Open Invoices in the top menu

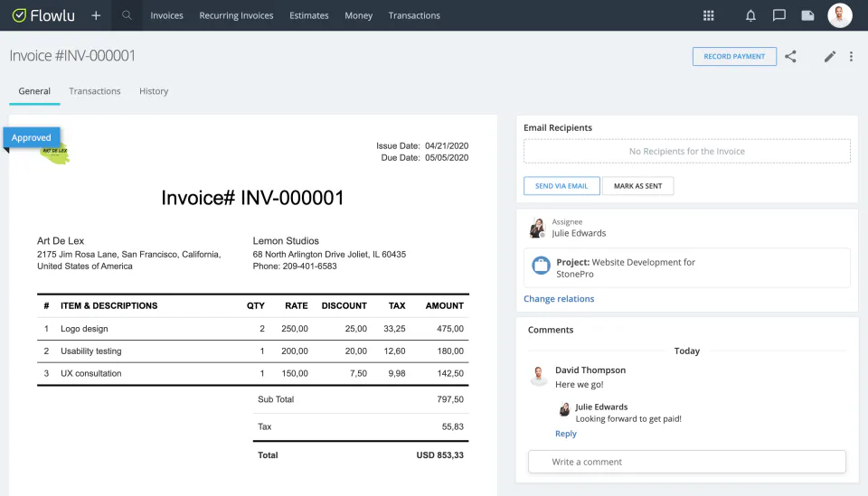pyautogui.click(x=166, y=15)
